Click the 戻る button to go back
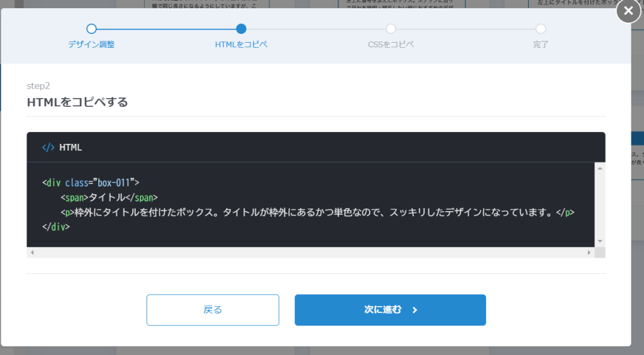Screen dimensions: 644x355 point(213,310)
